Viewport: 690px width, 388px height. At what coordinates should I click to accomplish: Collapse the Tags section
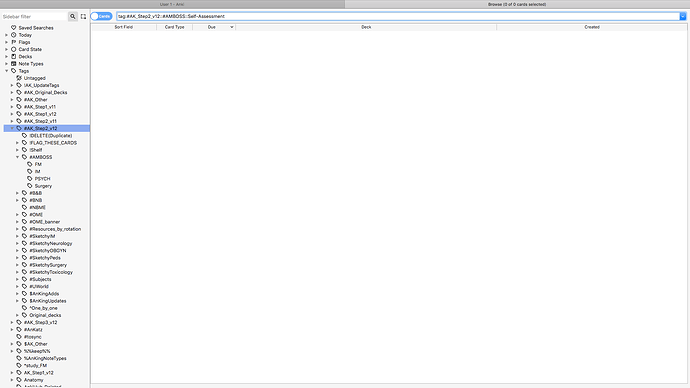pos(7,71)
